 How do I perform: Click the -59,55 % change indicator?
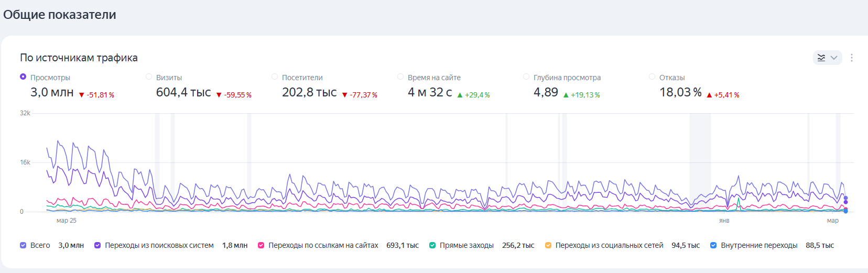click(x=234, y=95)
